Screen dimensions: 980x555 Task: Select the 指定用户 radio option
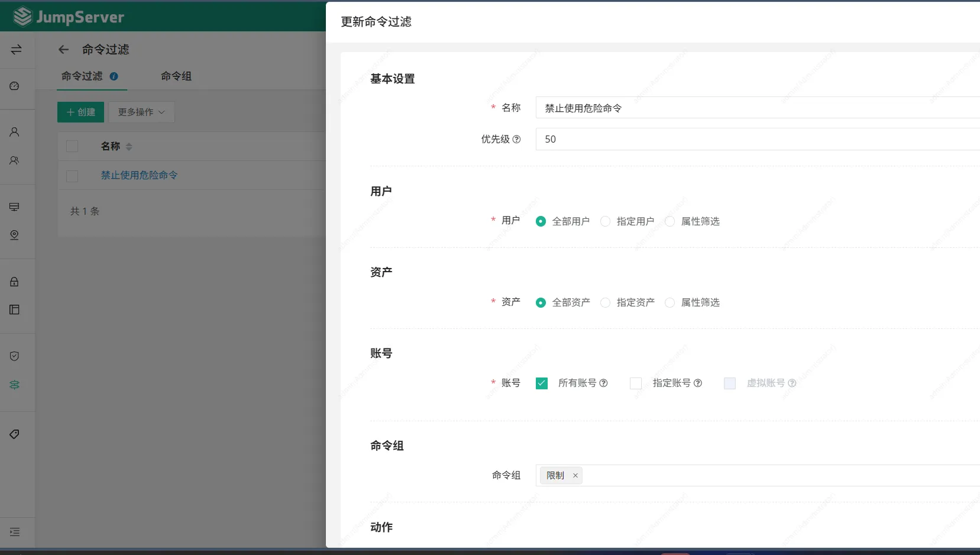(x=605, y=221)
